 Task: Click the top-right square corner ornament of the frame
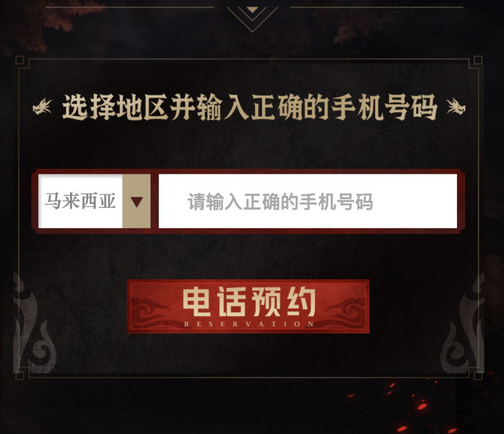click(x=478, y=60)
